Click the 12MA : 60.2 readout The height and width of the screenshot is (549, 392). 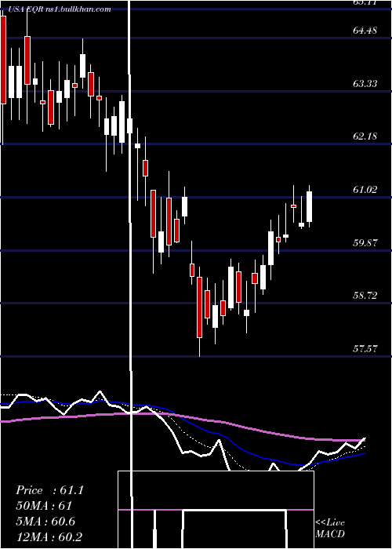pyautogui.click(x=49, y=536)
